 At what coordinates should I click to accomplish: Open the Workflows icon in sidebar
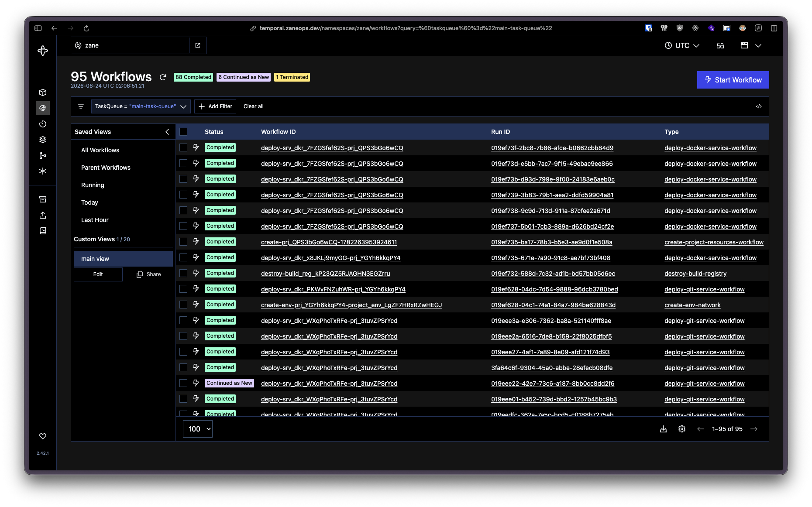tap(42, 108)
